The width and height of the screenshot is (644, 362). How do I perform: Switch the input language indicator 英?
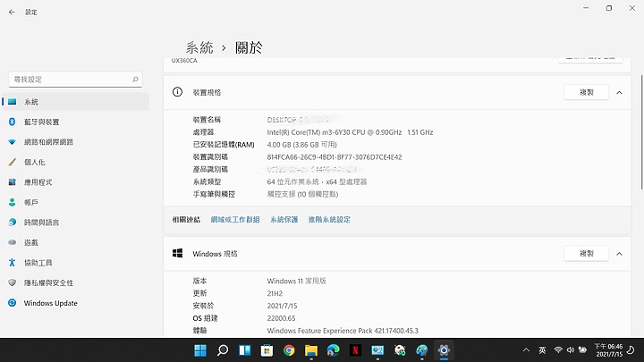542,350
